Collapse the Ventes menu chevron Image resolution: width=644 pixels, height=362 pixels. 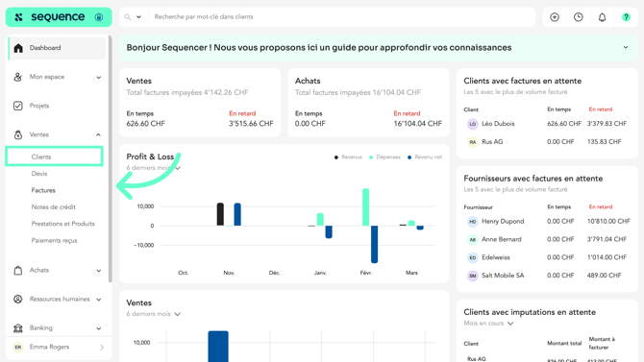coord(99,134)
